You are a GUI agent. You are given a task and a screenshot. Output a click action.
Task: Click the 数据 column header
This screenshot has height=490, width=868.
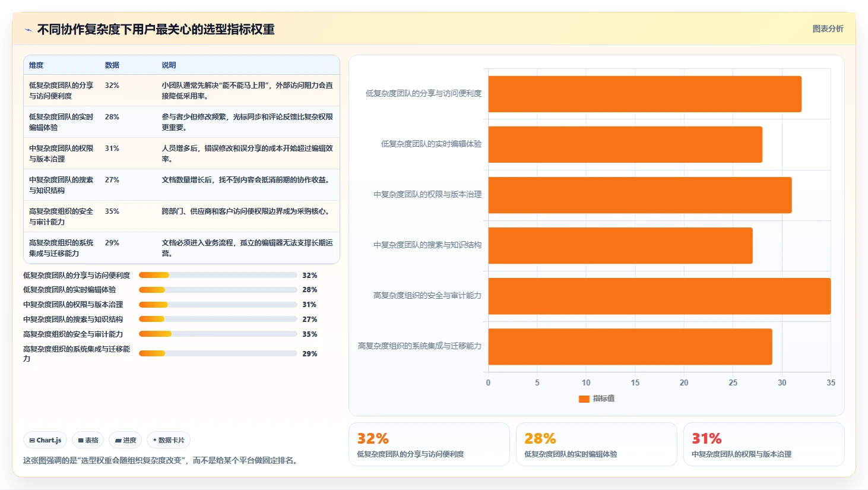coord(112,65)
